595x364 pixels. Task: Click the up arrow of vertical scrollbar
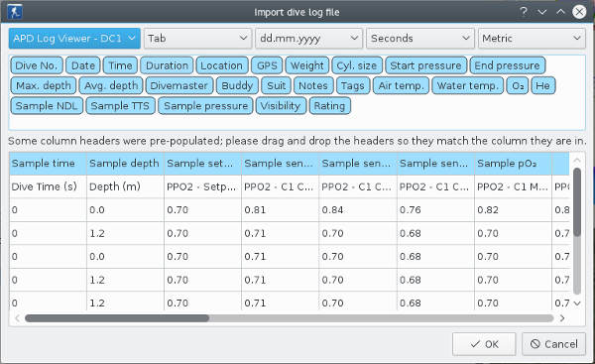[x=577, y=160]
